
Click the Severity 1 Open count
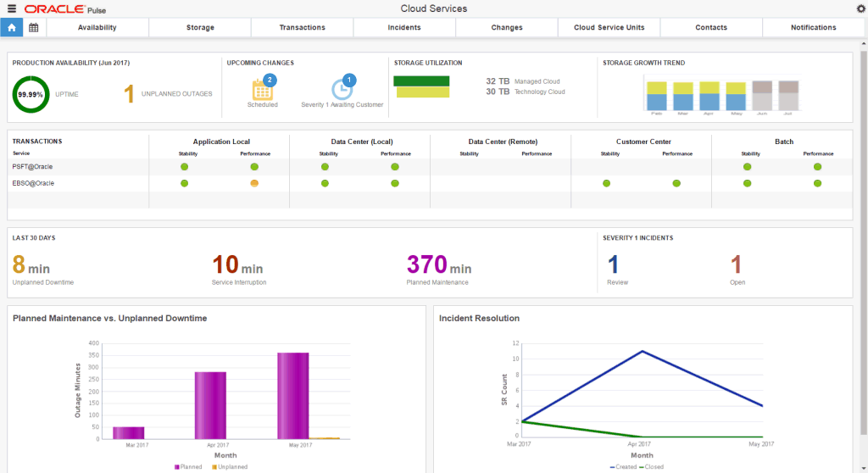[736, 265]
